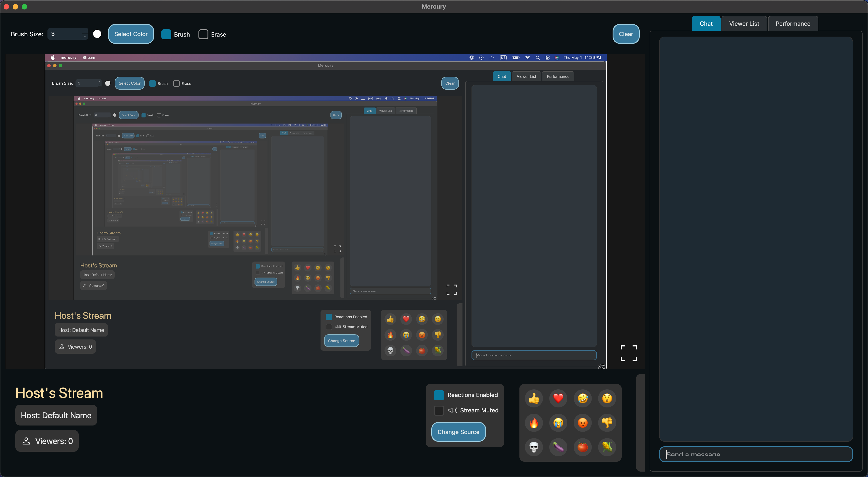
Task: Click the white brush color swatch
Action: [x=97, y=34]
